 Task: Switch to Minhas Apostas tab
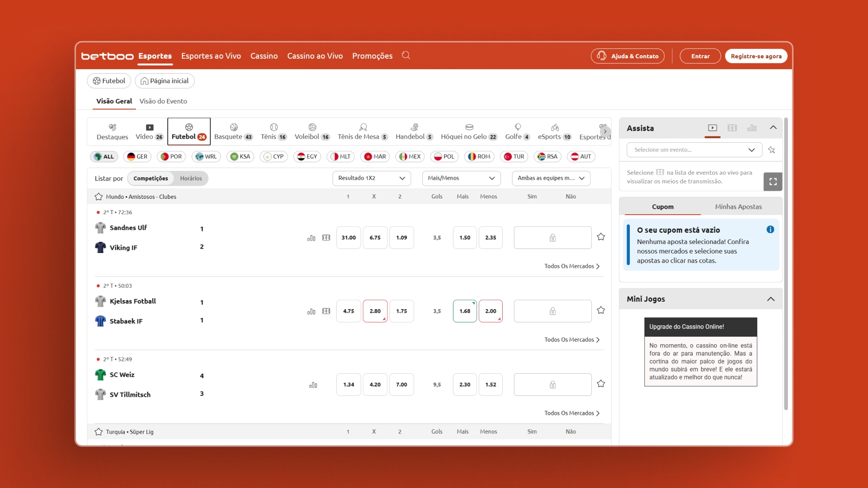738,206
